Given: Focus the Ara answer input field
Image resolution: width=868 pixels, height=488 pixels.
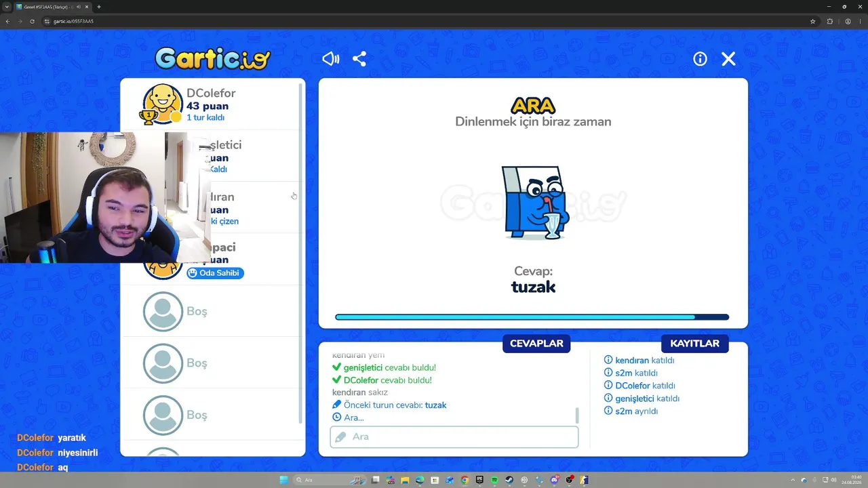Looking at the screenshot, I should [454, 436].
